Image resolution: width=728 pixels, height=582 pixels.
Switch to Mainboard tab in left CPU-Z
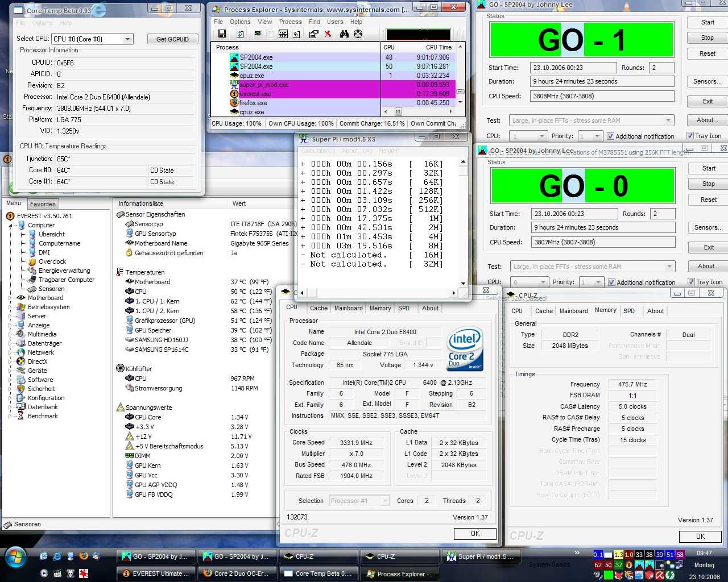(x=349, y=308)
